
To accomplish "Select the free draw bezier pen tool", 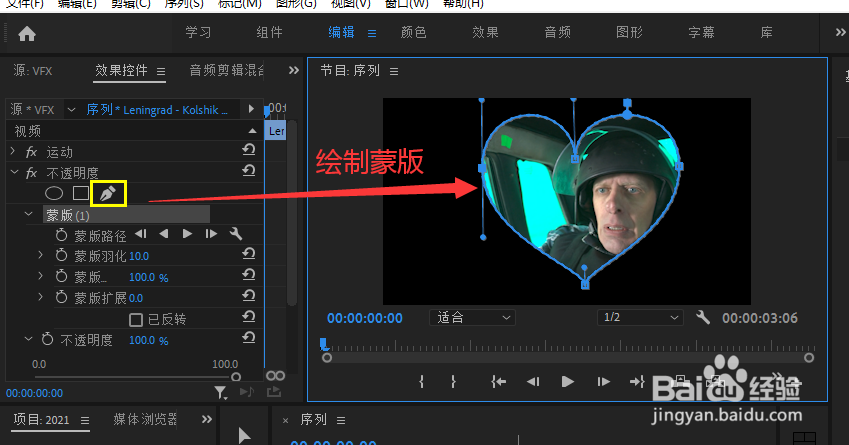I will (108, 194).
